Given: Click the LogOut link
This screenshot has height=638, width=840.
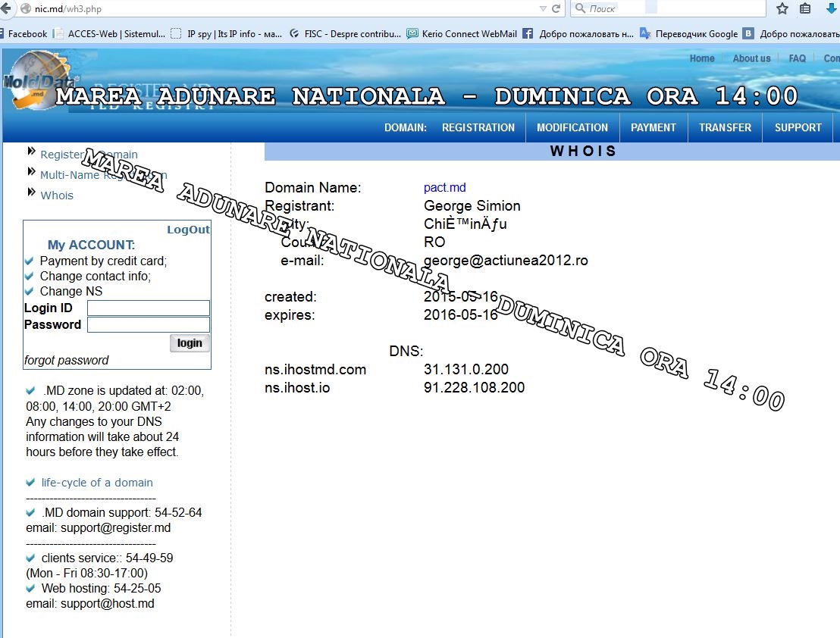Looking at the screenshot, I should pos(188,230).
